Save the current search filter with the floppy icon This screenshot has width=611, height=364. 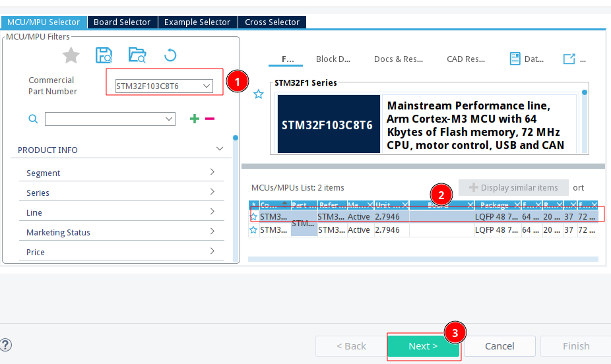(104, 55)
